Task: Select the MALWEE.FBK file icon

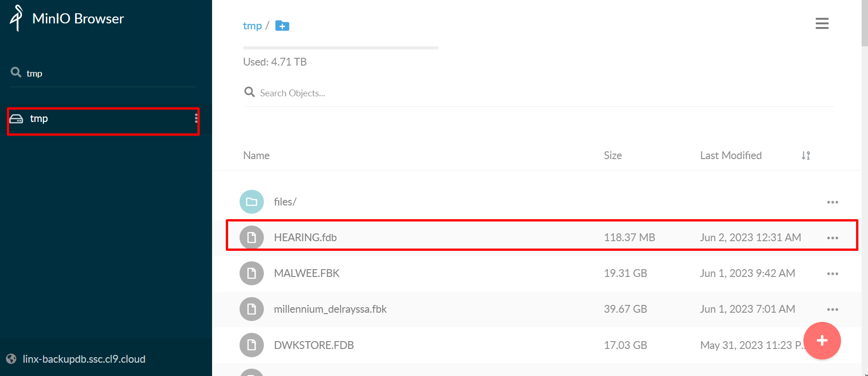Action: coord(251,273)
